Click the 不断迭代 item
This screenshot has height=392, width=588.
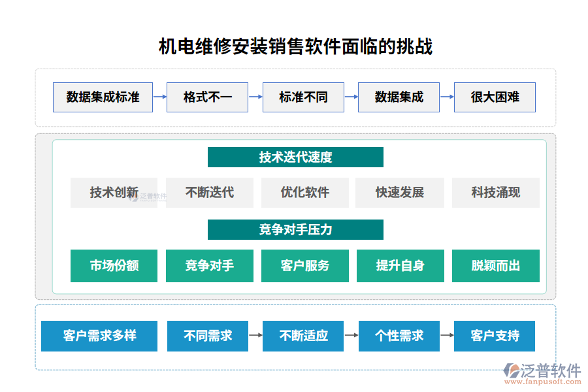pos(209,192)
